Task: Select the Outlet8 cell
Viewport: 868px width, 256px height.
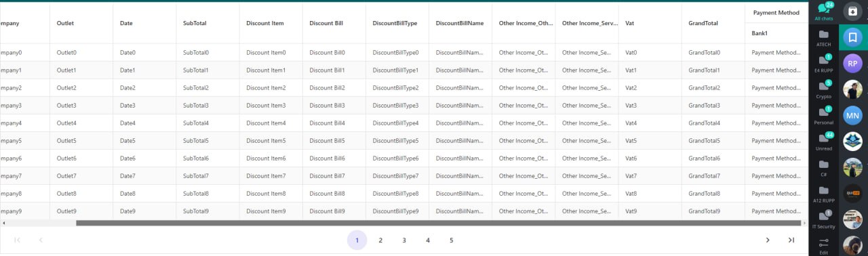Action: (81, 193)
